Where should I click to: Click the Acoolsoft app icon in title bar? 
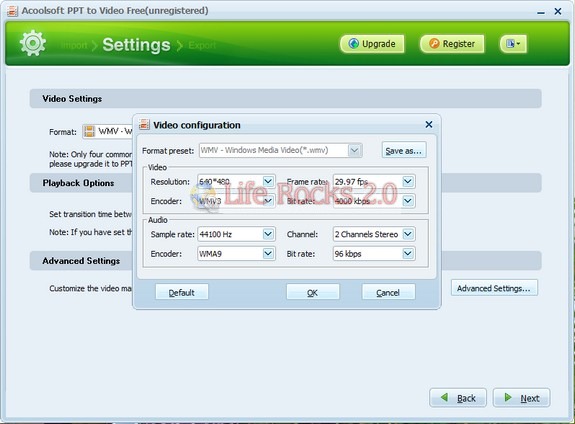click(x=12, y=11)
